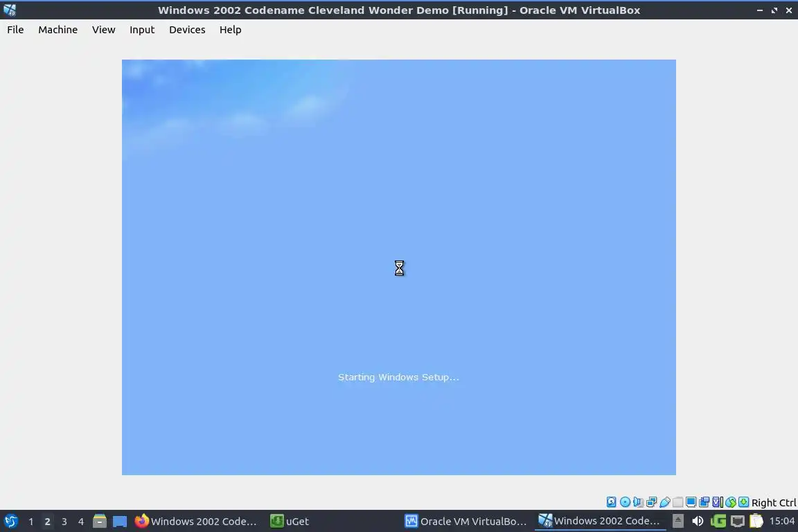The height and width of the screenshot is (532, 798).
Task: Maximize the VirtualBox VM window
Action: (x=774, y=10)
